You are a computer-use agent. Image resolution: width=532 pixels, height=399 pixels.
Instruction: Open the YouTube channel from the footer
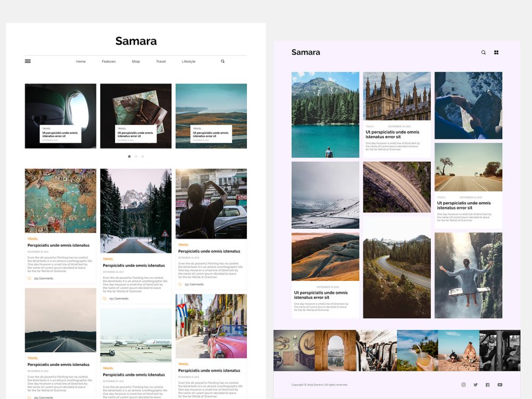pyautogui.click(x=500, y=385)
